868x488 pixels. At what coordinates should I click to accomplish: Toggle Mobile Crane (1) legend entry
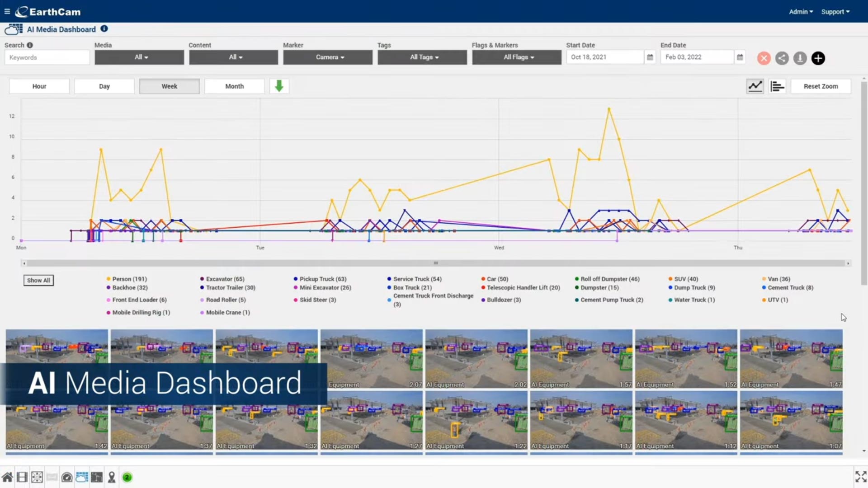225,313
